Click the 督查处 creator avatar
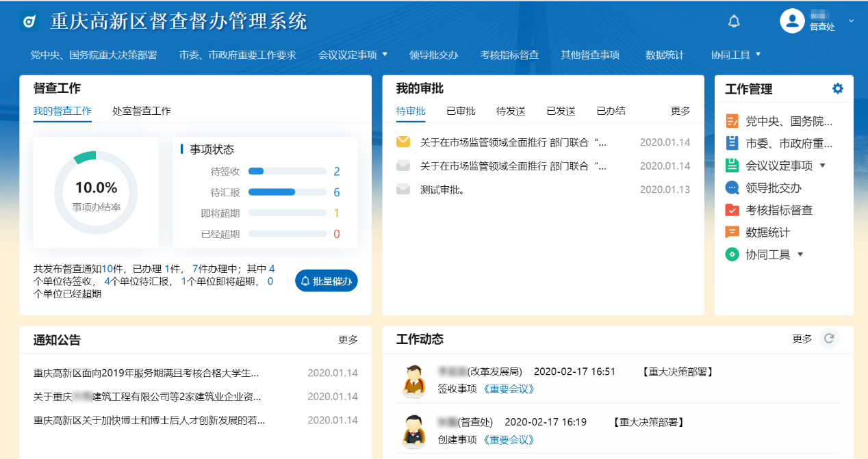Viewport: 868px width, 459px height. (x=413, y=431)
